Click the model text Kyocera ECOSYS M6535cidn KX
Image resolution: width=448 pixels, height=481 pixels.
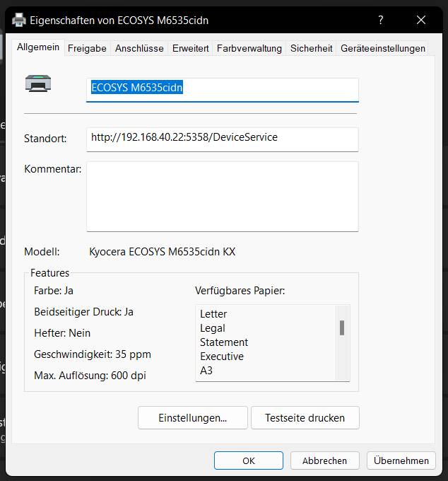click(162, 252)
